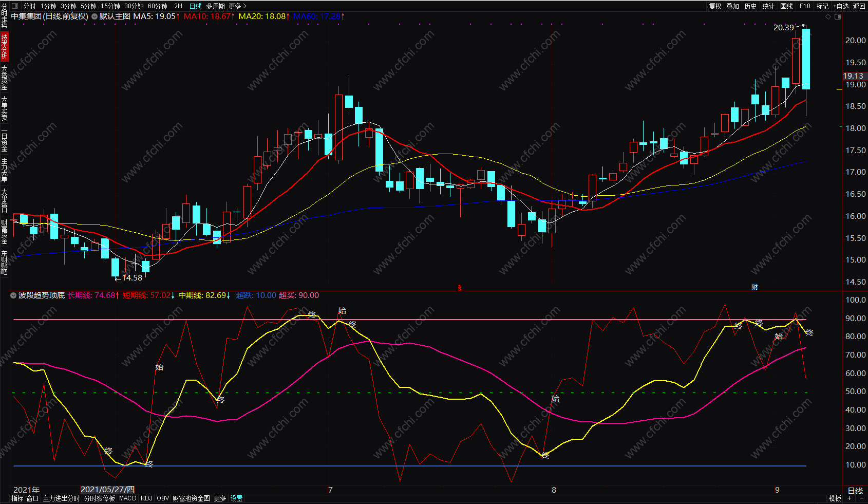
Task: Click the 标记 mark button
Action: [823, 6]
